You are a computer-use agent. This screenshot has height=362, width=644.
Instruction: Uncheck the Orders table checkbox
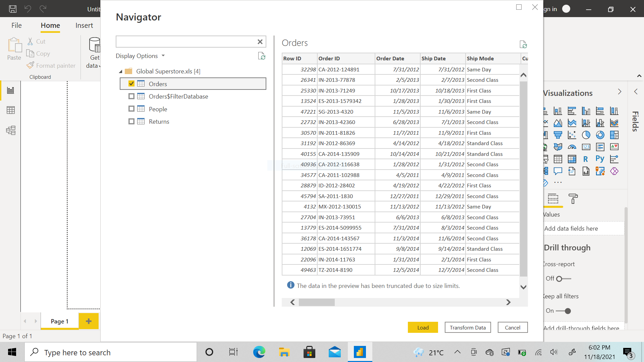pos(131,84)
